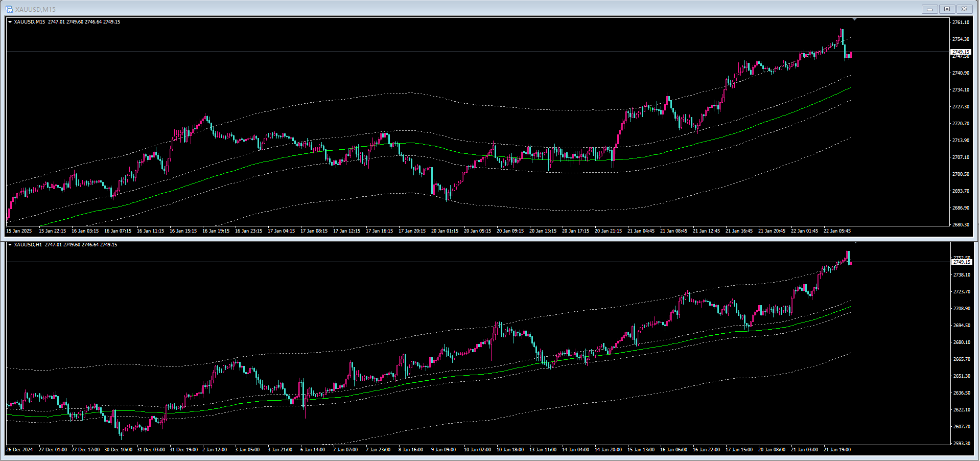Click the 2761.10 price scale label
The width and height of the screenshot is (980, 461).
[x=961, y=22]
